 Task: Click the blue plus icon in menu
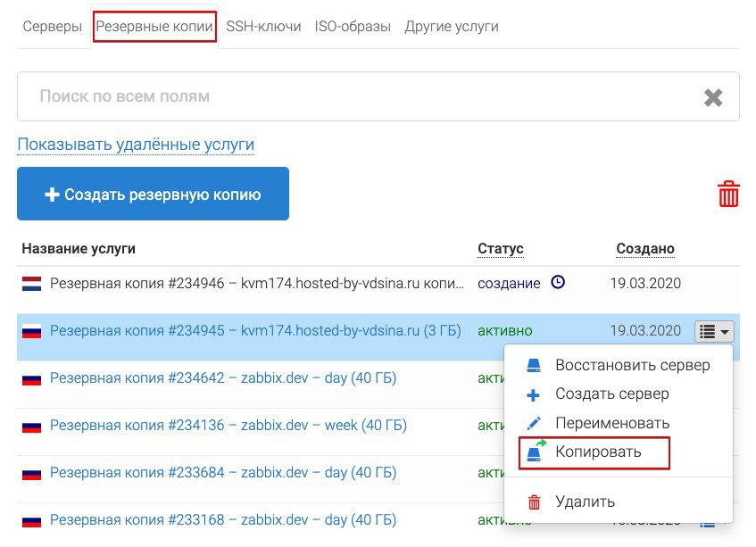click(533, 395)
